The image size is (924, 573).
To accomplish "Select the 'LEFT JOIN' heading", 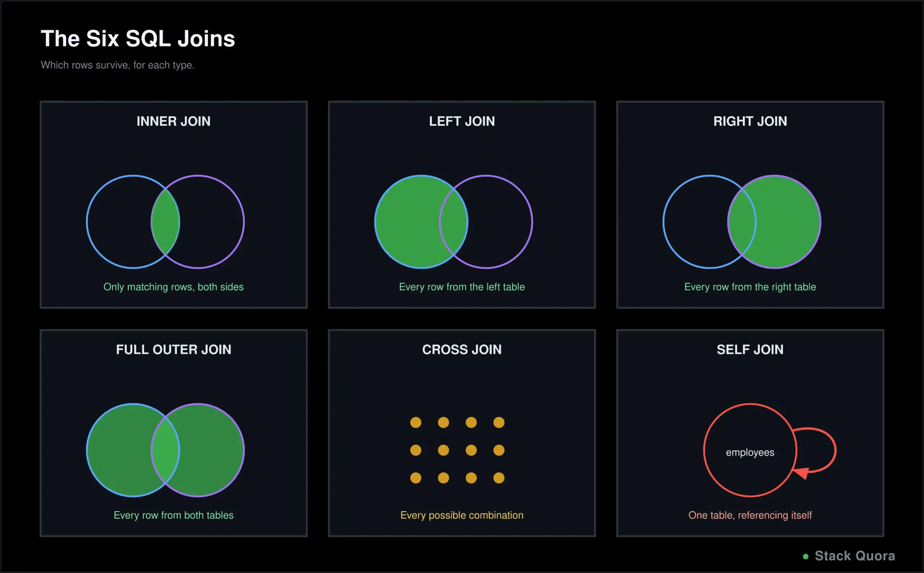I will click(x=462, y=121).
